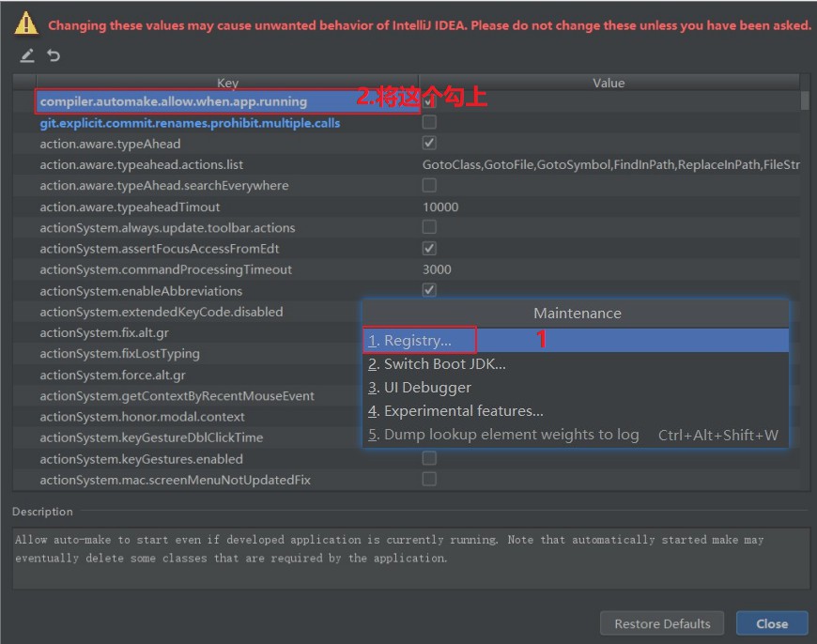
Task: Enable the actionSystem.mac.screenMenuNotUpdatedFix checkbox
Action: (x=429, y=480)
